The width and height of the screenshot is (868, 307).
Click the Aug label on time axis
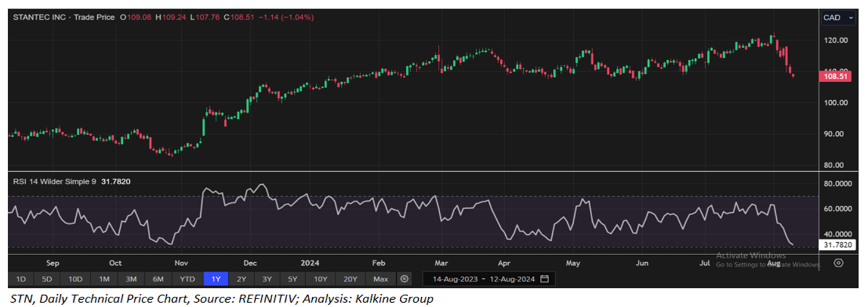pos(773,263)
